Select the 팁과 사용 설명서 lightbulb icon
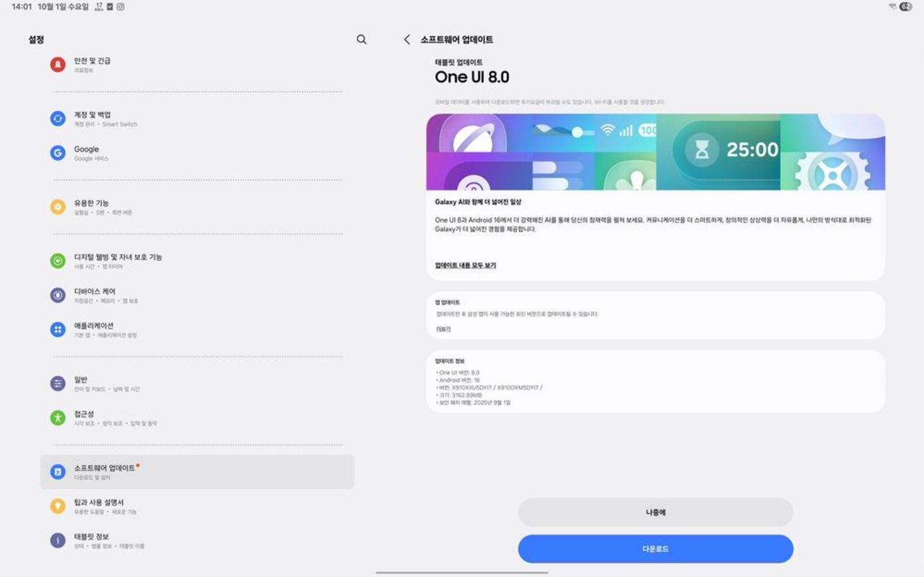This screenshot has width=924, height=577. tap(58, 506)
